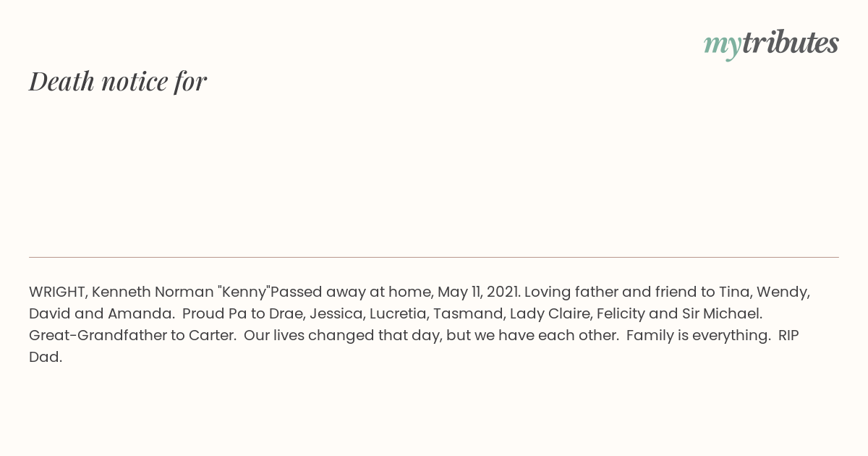The width and height of the screenshot is (868, 456).
Task: Click the word "RIP" near the end
Action: [x=789, y=336]
